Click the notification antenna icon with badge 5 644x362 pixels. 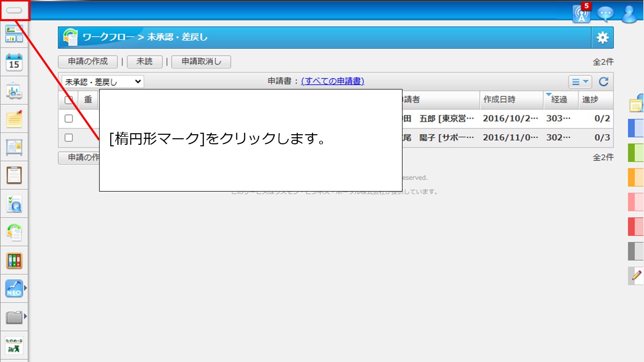tap(582, 14)
